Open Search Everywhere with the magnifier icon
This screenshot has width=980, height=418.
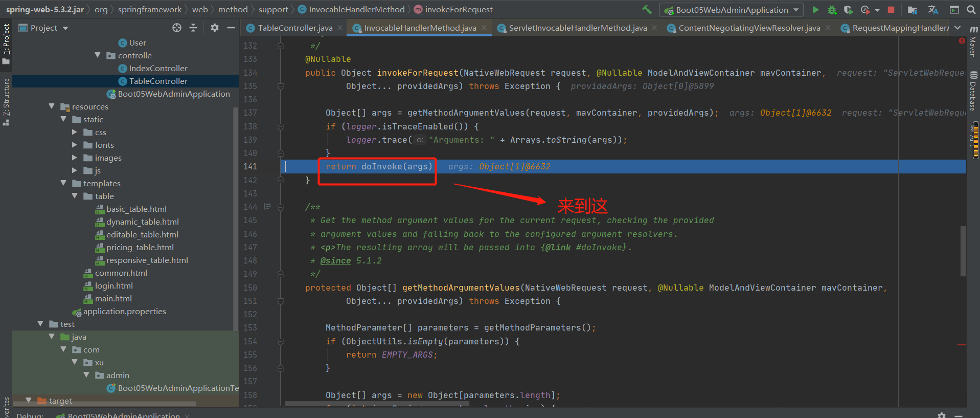(971, 10)
